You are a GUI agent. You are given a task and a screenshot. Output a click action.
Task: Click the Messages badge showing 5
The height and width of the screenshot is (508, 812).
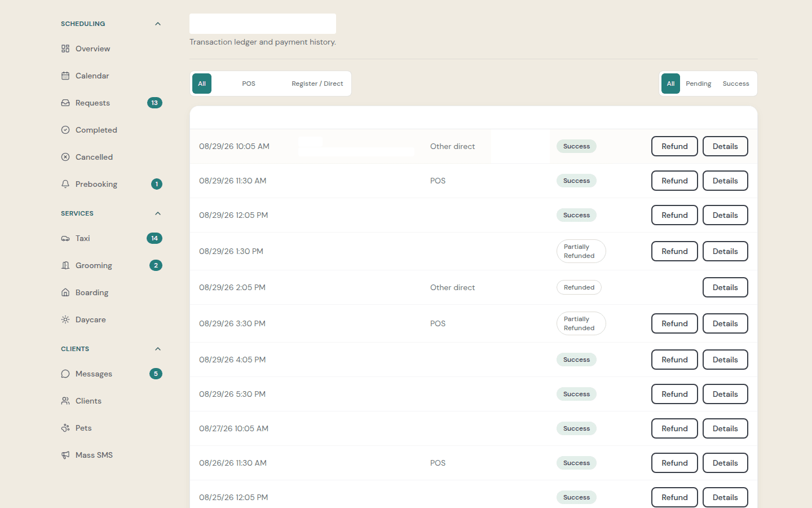pos(156,374)
